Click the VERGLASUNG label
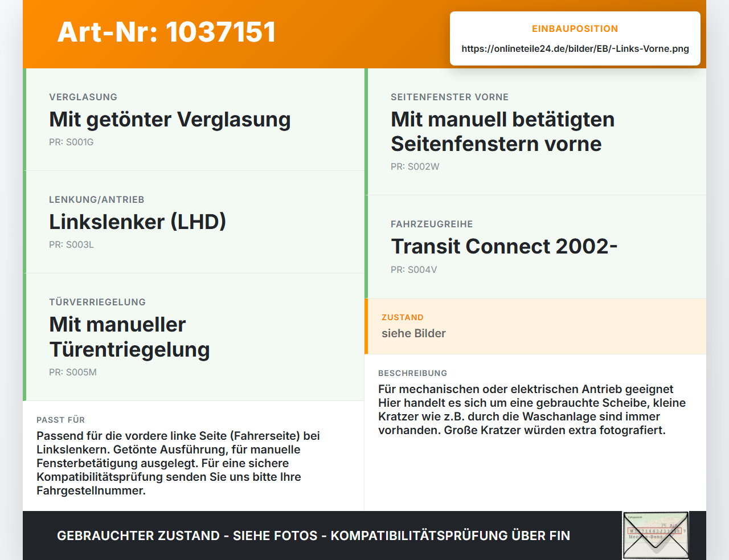729x560 pixels. click(83, 97)
